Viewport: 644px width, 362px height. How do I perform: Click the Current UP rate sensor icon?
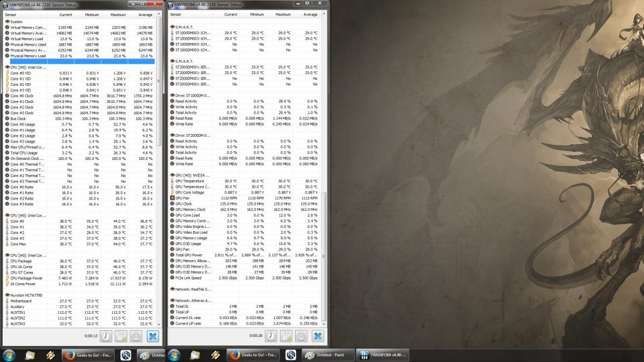(172, 323)
